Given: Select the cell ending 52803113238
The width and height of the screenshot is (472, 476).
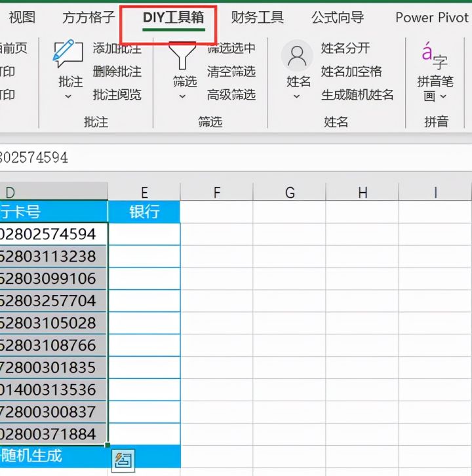Looking at the screenshot, I should (x=54, y=256).
